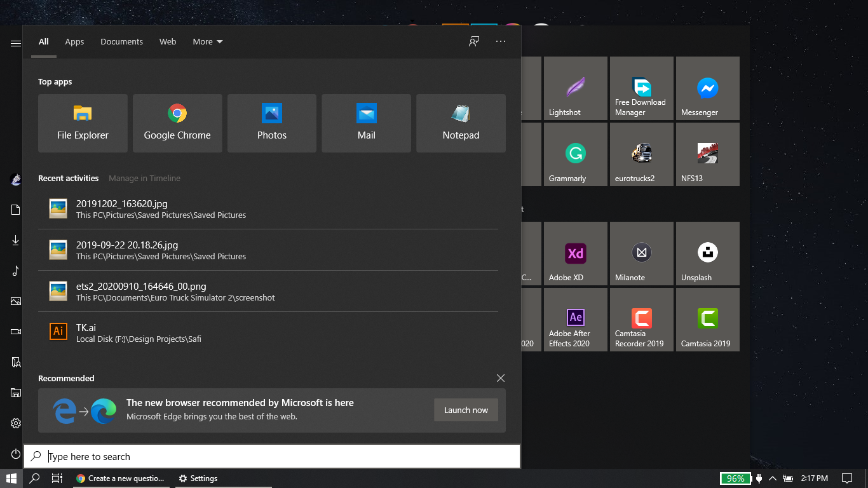Screen dimensions: 868x488
Task: Show hidden system tray icons
Action: tap(773, 478)
